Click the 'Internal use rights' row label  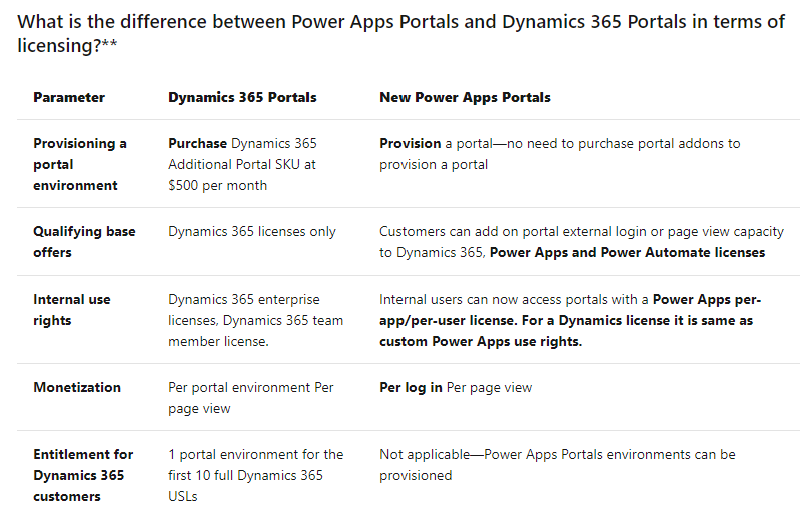tap(71, 310)
